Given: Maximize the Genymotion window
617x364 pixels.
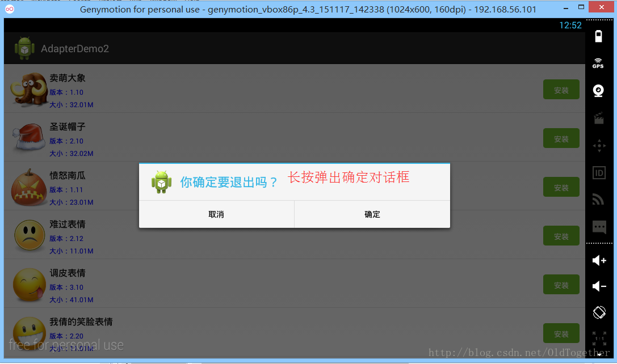Looking at the screenshot, I should [581, 7].
